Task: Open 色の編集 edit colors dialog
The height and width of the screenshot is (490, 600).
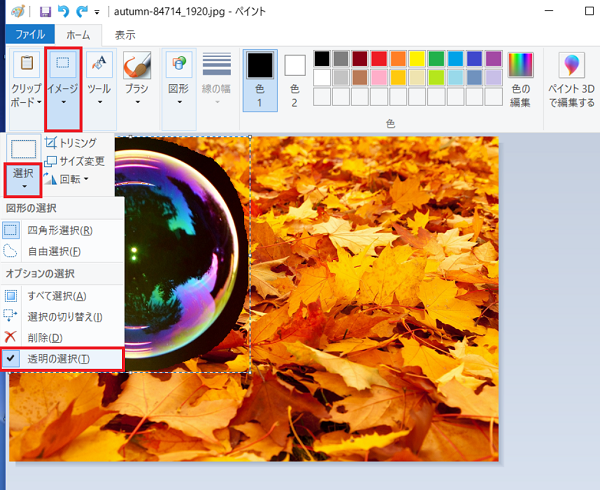Action: tap(520, 80)
